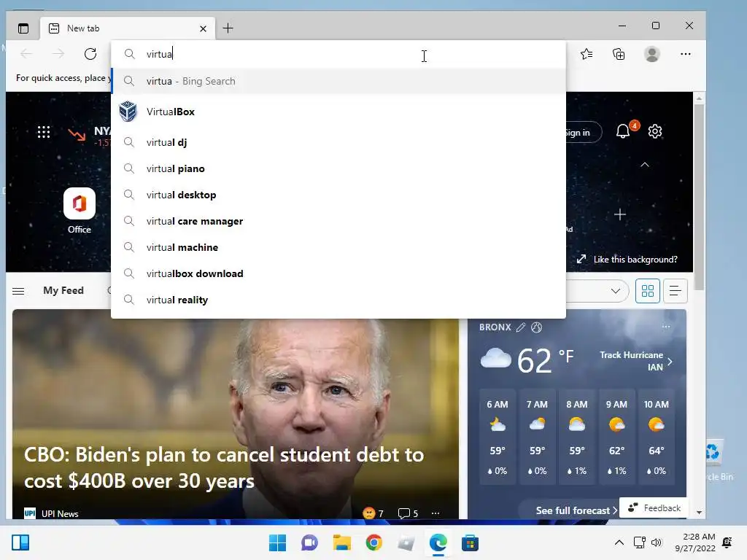747x560 pixels.
Task: Switch feed to grid view layout
Action: (x=648, y=291)
